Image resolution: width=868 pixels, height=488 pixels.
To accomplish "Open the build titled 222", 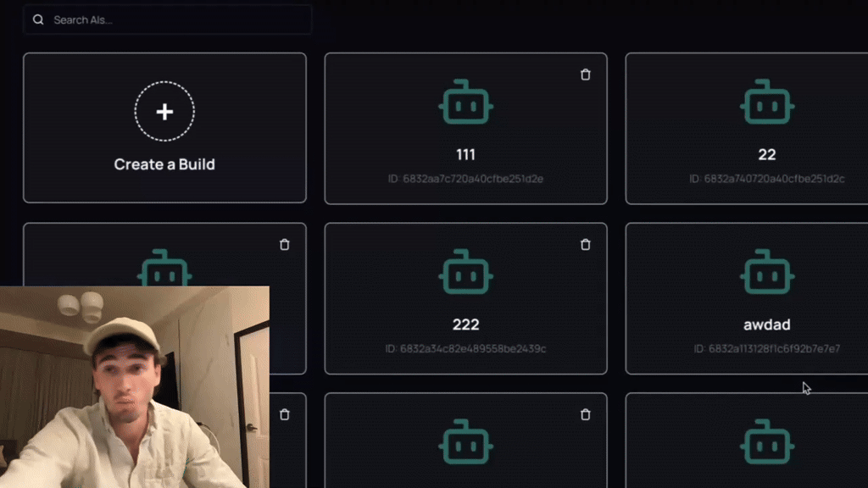I will (465, 299).
